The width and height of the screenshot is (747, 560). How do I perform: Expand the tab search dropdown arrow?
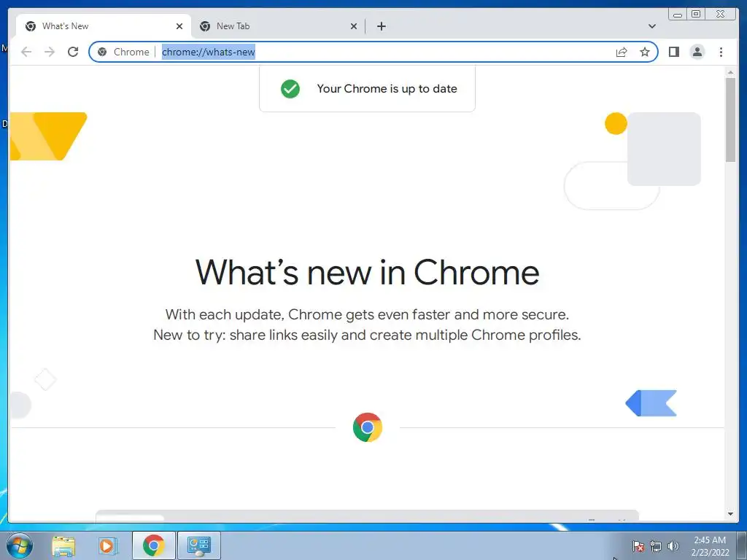tap(651, 26)
